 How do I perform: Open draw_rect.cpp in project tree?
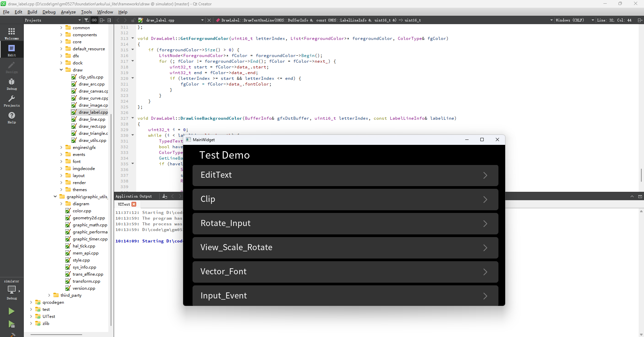pos(92,126)
